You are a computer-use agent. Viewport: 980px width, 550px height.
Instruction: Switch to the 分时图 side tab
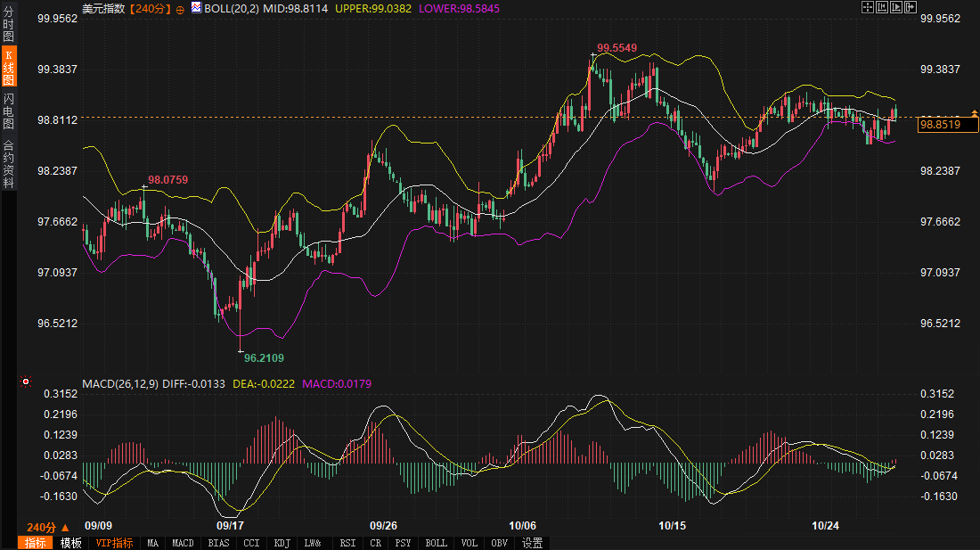pyautogui.click(x=8, y=25)
